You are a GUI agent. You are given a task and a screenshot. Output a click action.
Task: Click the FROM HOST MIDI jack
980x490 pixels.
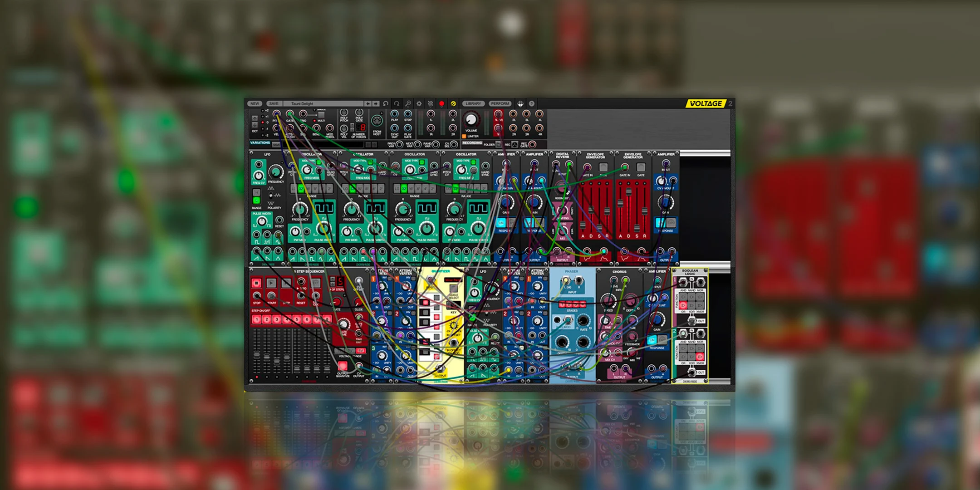tap(377, 121)
